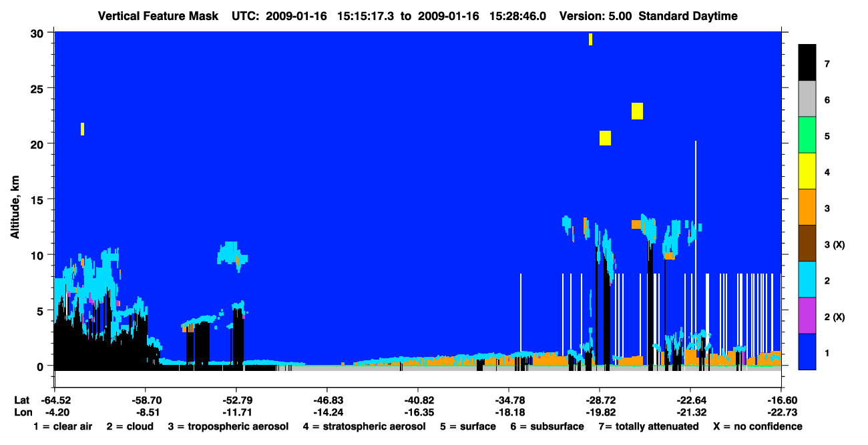
Task: Click the magenta 2 (X) legend swatch
Action: [807, 316]
